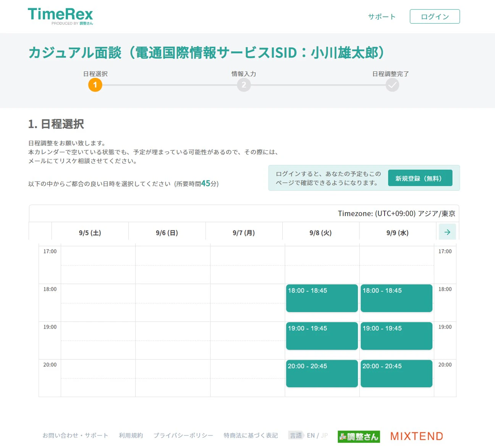Open 特商法に基づく表記 footer link

point(251,435)
